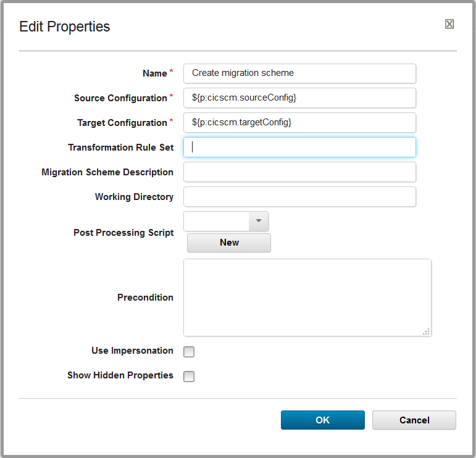
Task: Click the Post Processing Script label
Action: (123, 233)
